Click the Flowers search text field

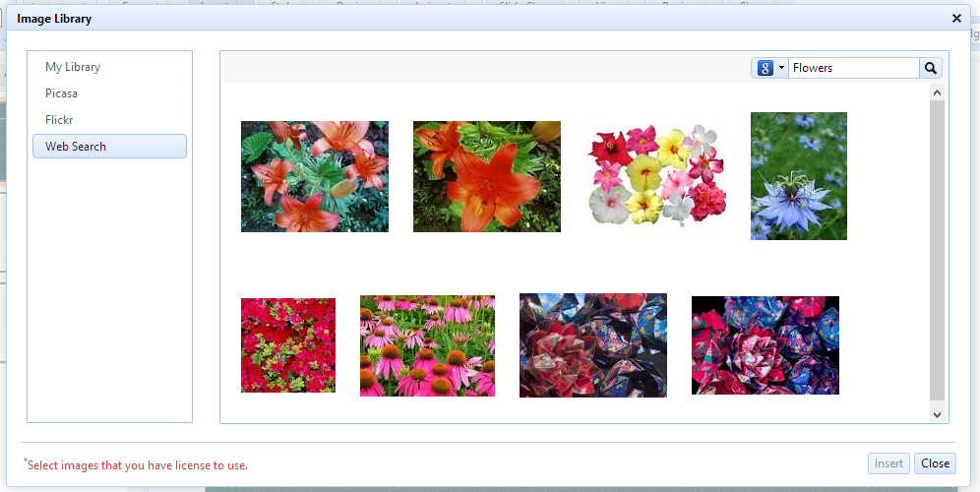click(854, 68)
